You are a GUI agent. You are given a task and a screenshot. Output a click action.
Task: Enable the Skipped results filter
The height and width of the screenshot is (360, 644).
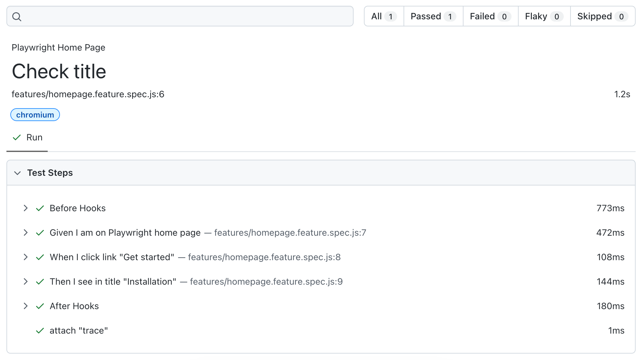point(601,16)
